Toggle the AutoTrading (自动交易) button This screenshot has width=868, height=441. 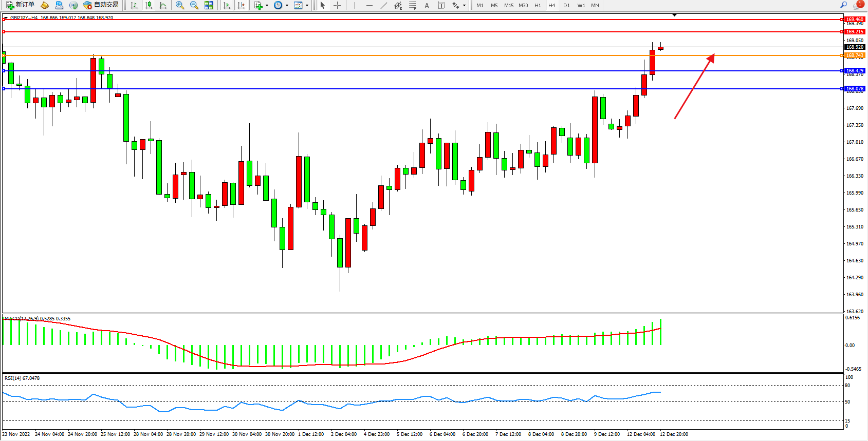(101, 5)
